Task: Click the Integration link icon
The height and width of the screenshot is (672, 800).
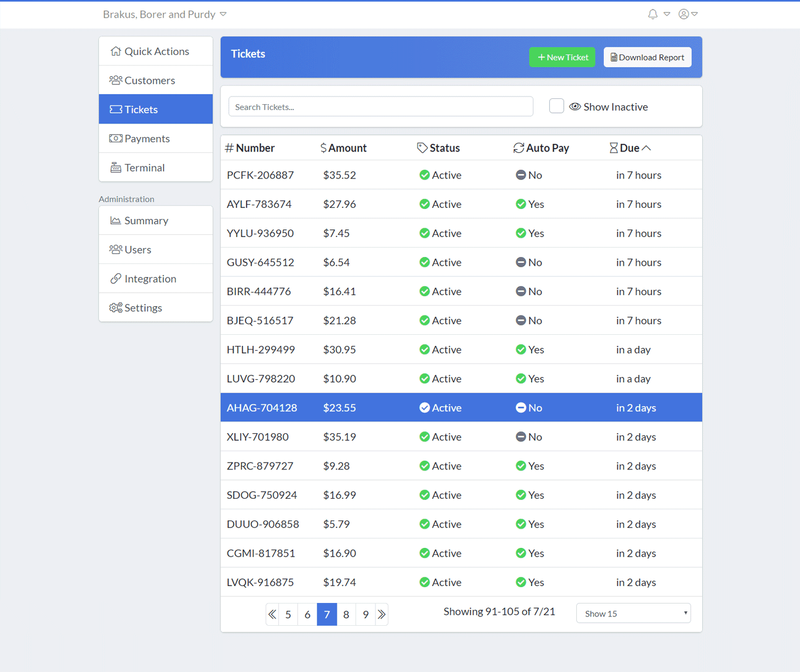Action: tap(116, 279)
